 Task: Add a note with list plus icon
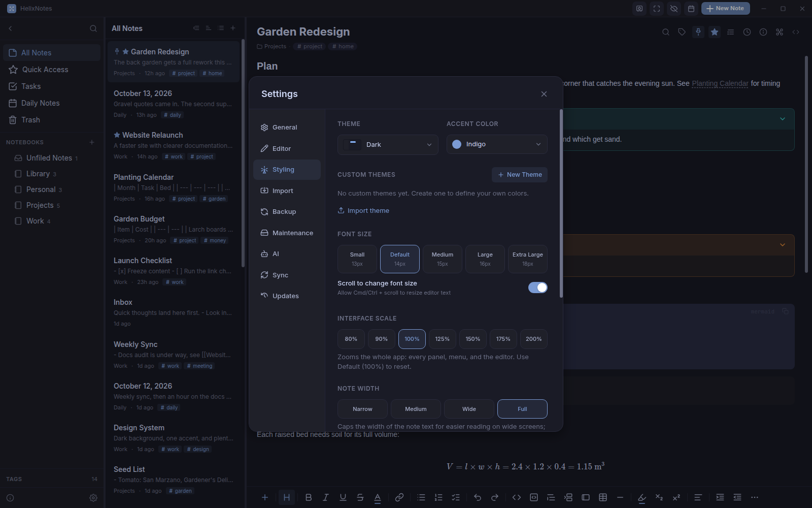pos(233,28)
